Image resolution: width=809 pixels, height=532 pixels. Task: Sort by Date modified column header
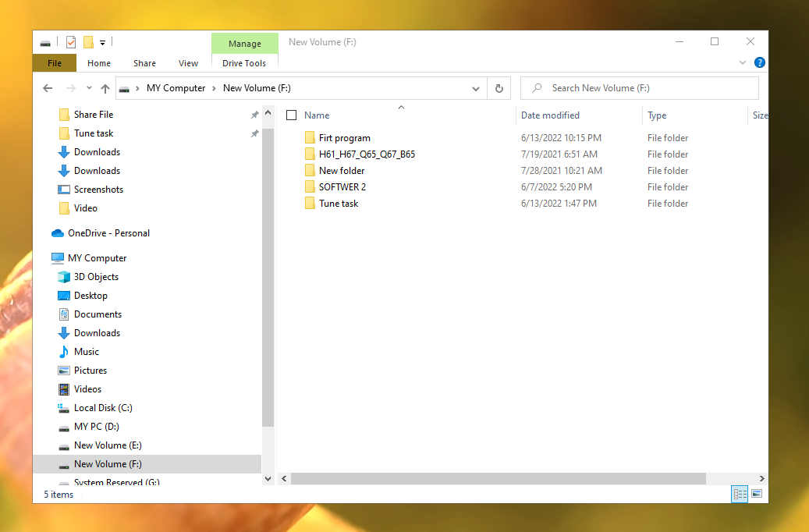coord(550,115)
